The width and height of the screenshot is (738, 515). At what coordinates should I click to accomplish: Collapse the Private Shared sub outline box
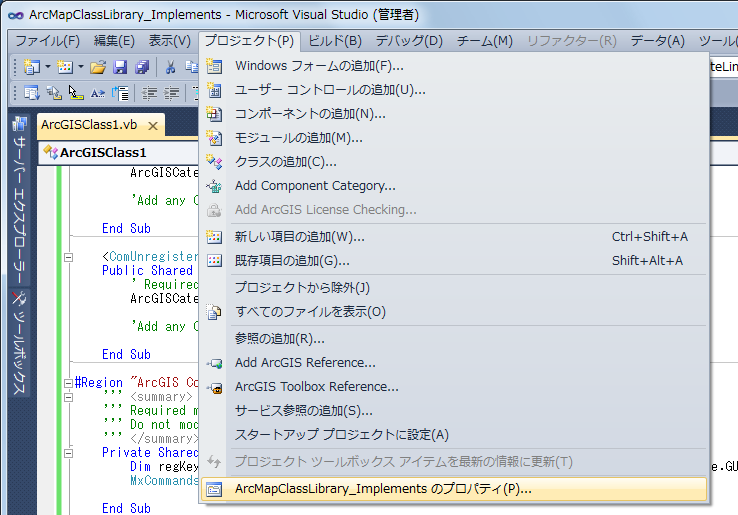(68, 453)
